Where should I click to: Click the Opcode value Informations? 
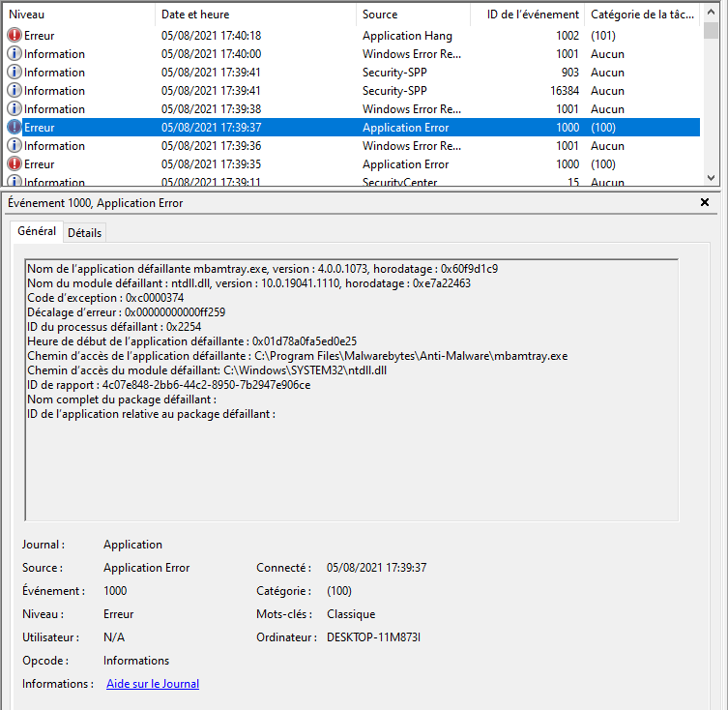136,661
